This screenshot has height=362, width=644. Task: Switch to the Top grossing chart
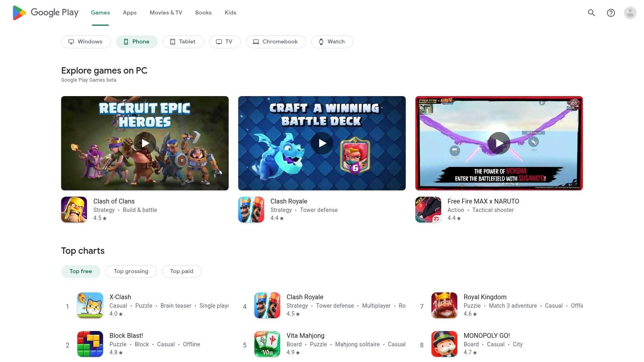coord(131,271)
